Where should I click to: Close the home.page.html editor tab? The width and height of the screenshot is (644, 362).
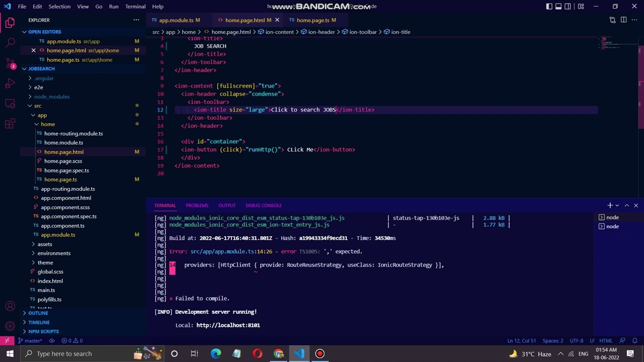click(x=277, y=20)
